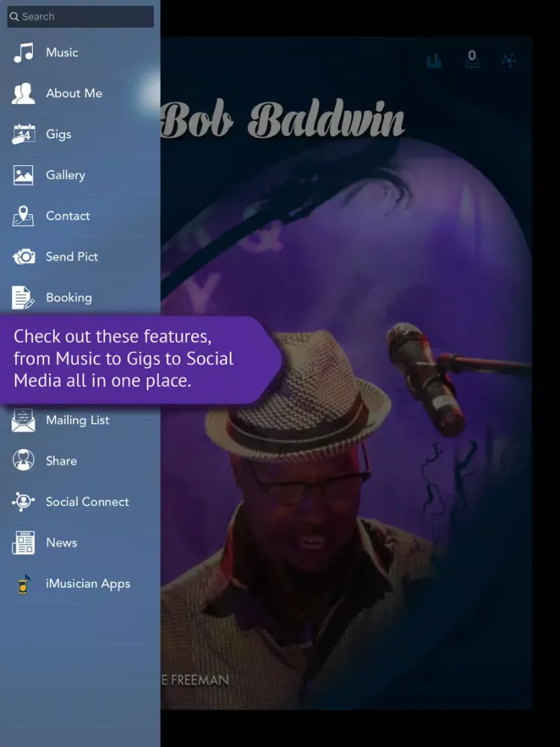The width and height of the screenshot is (560, 747).
Task: Open the Booking menu entry
Action: coord(80,298)
